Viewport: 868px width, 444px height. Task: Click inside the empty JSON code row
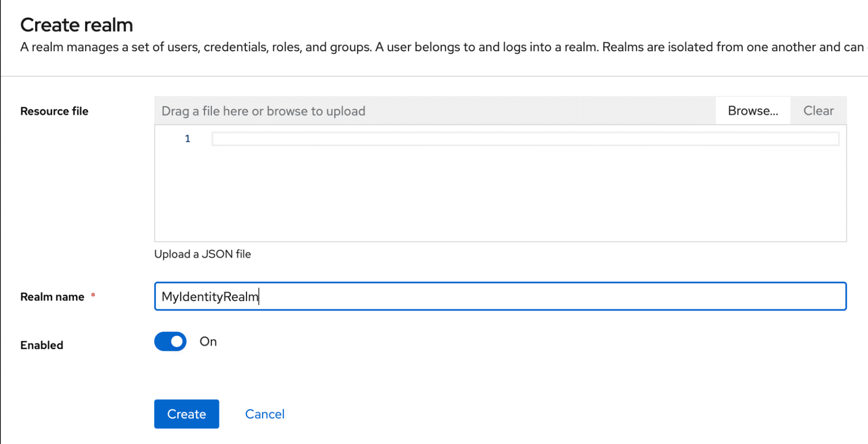coord(434,138)
